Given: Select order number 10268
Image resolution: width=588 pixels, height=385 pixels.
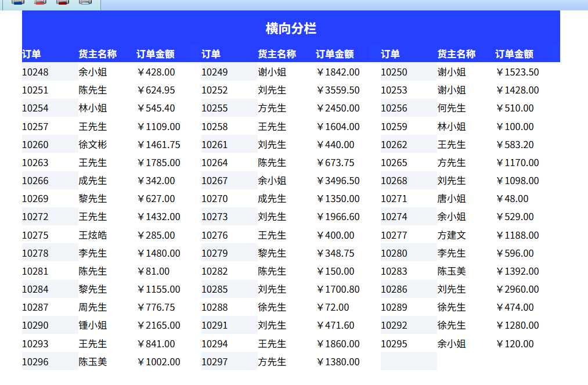Looking at the screenshot, I should (x=394, y=181).
